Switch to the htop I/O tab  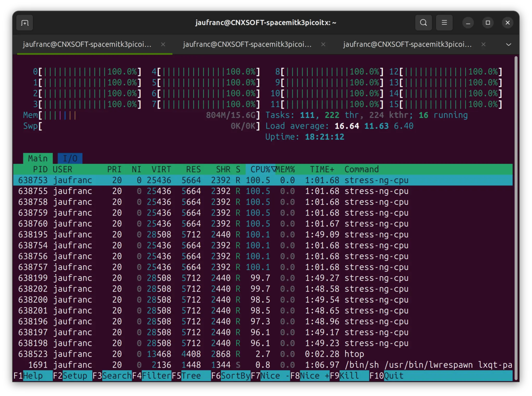(70, 158)
